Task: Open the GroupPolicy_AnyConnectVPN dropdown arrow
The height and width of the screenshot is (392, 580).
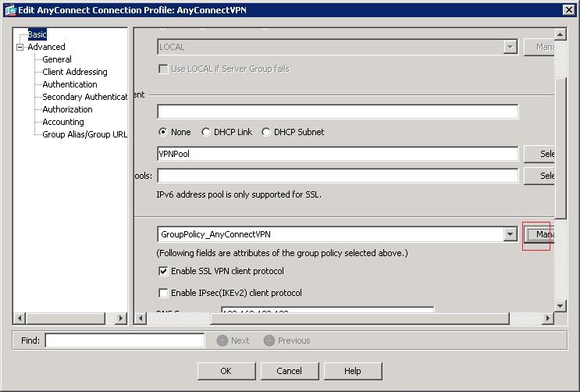Action: 511,234
